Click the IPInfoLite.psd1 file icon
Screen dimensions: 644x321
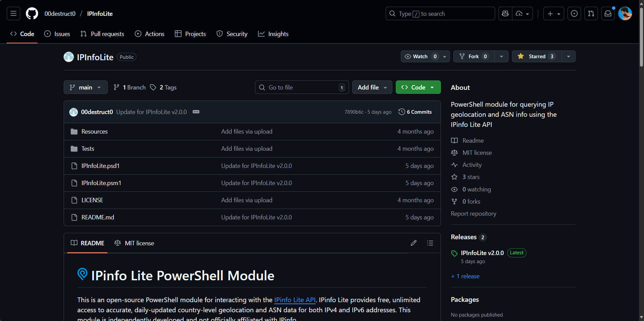tap(74, 166)
